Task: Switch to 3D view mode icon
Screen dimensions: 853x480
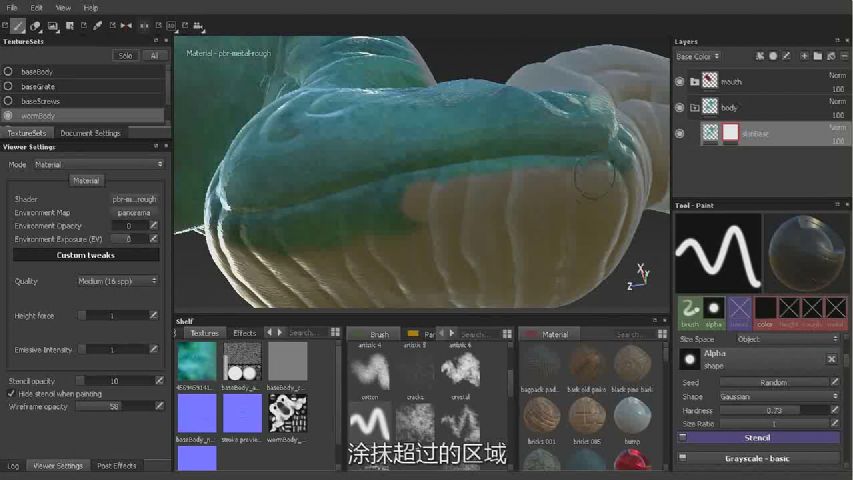Action: 171,26
